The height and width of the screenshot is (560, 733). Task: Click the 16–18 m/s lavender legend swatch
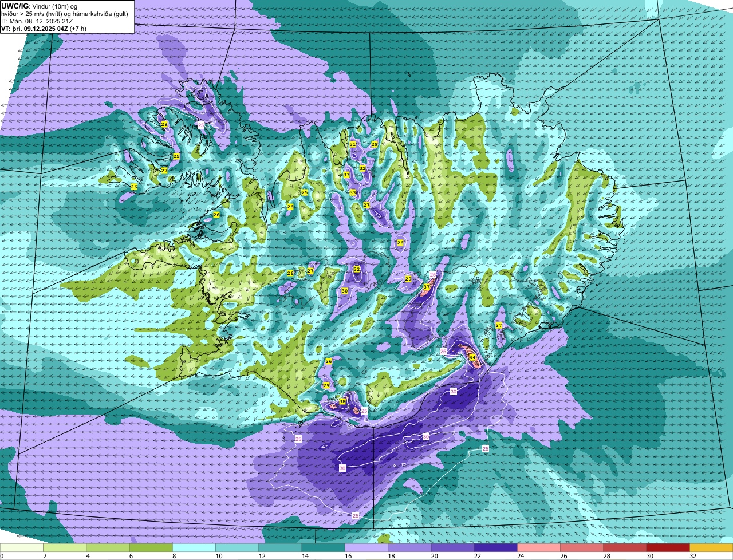point(366,548)
